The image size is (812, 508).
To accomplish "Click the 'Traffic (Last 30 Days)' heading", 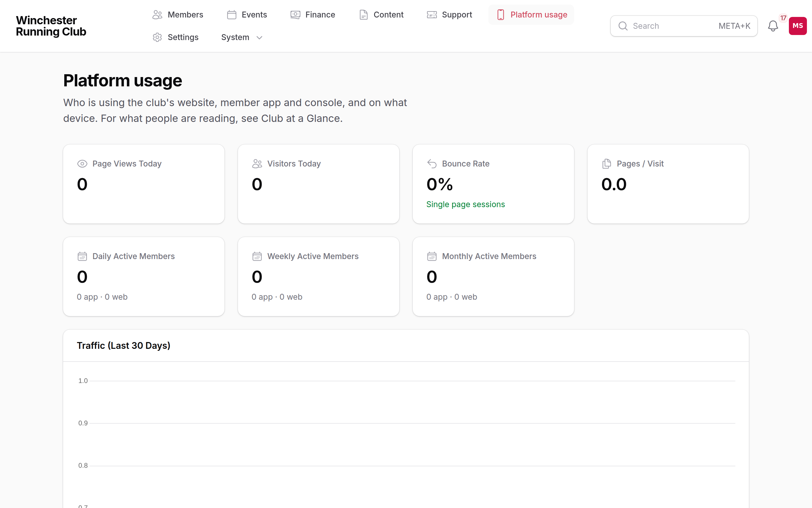I will [x=123, y=345].
